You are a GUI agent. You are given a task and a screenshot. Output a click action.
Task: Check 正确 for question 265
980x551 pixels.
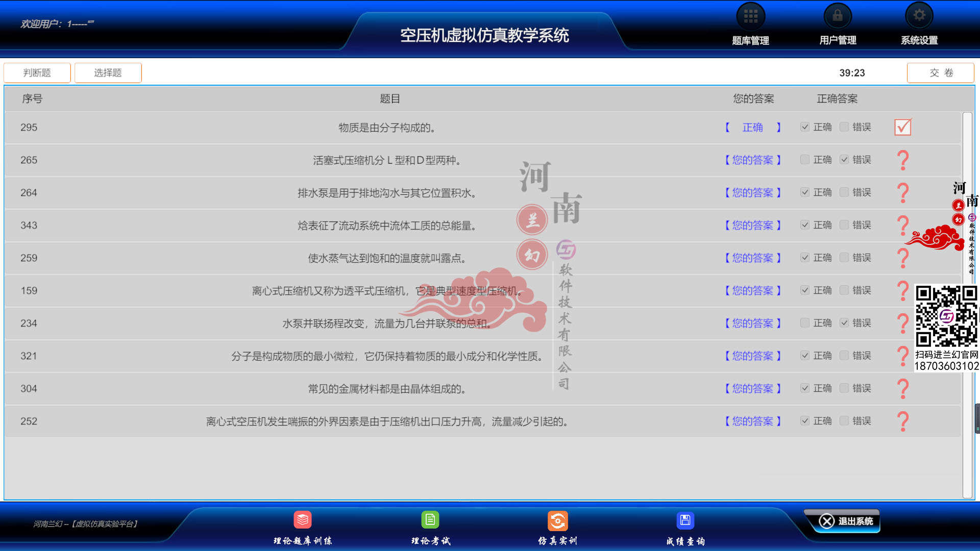[x=805, y=160]
